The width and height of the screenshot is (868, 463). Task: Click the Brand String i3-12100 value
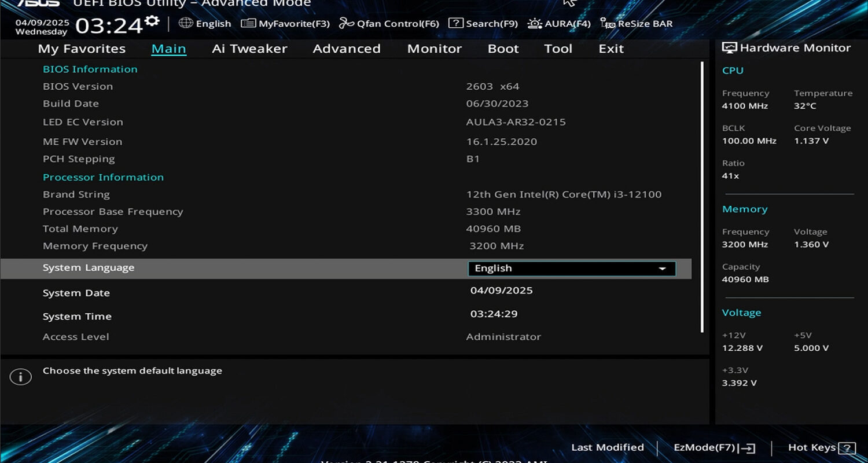pyautogui.click(x=564, y=194)
